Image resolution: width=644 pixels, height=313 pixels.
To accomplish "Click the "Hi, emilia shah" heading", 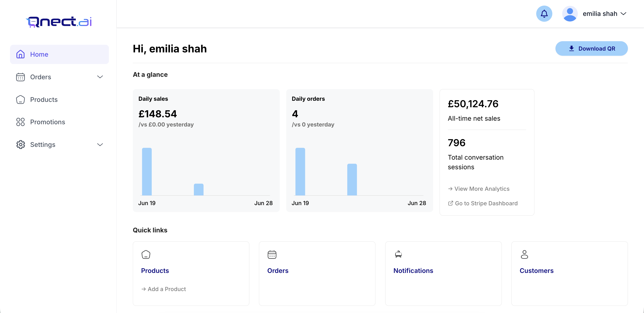I will pyautogui.click(x=170, y=49).
